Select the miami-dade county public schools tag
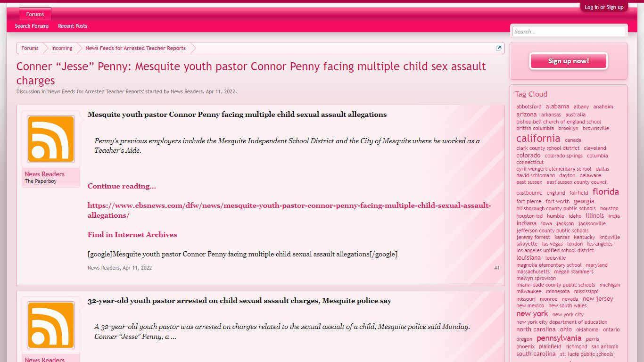This screenshot has height=362, width=644. coord(556,285)
